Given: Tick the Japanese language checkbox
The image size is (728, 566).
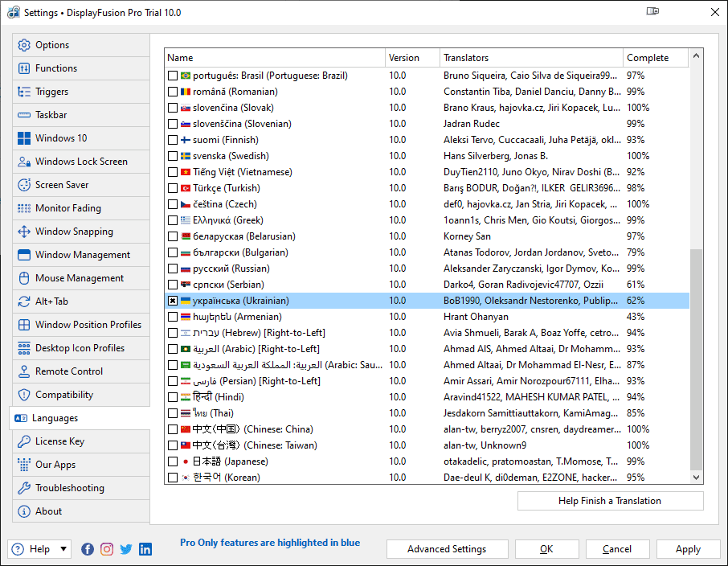Looking at the screenshot, I should [x=173, y=461].
